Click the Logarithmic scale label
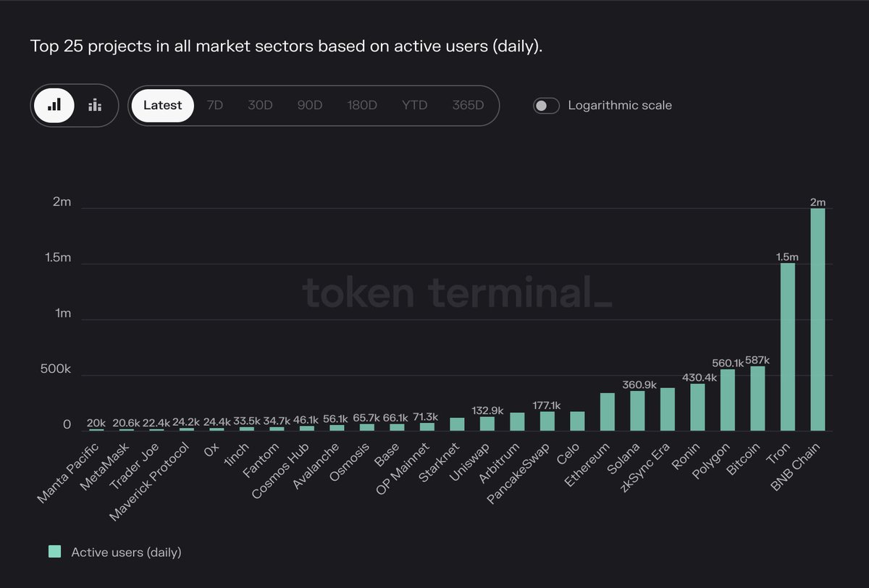The image size is (869, 588). click(x=620, y=106)
